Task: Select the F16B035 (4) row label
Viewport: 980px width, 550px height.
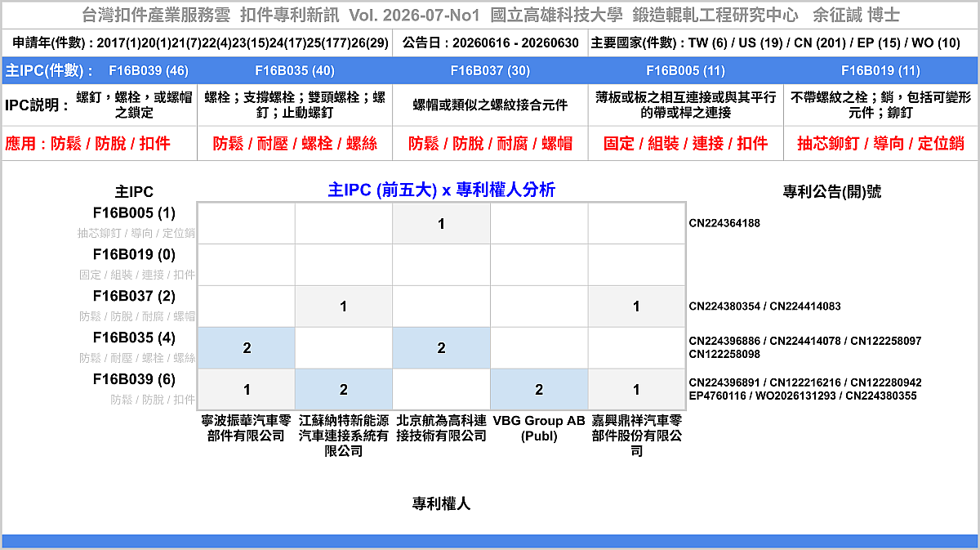Action: [134, 338]
